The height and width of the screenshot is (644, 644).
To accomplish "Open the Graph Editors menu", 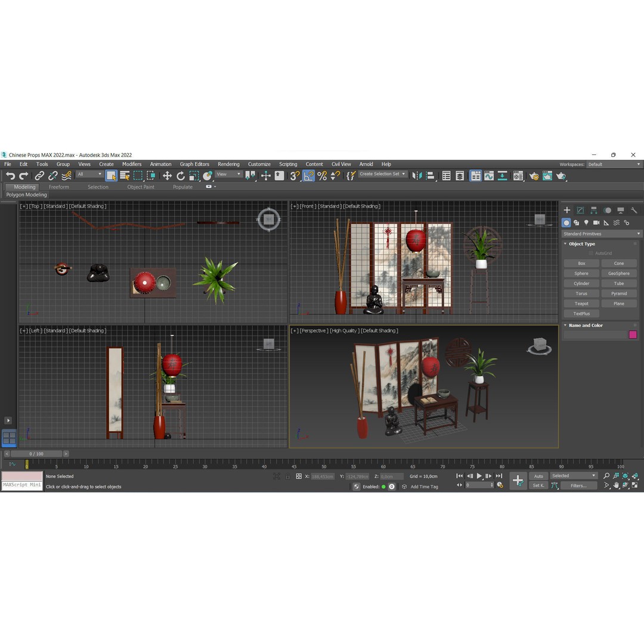I will pyautogui.click(x=194, y=164).
